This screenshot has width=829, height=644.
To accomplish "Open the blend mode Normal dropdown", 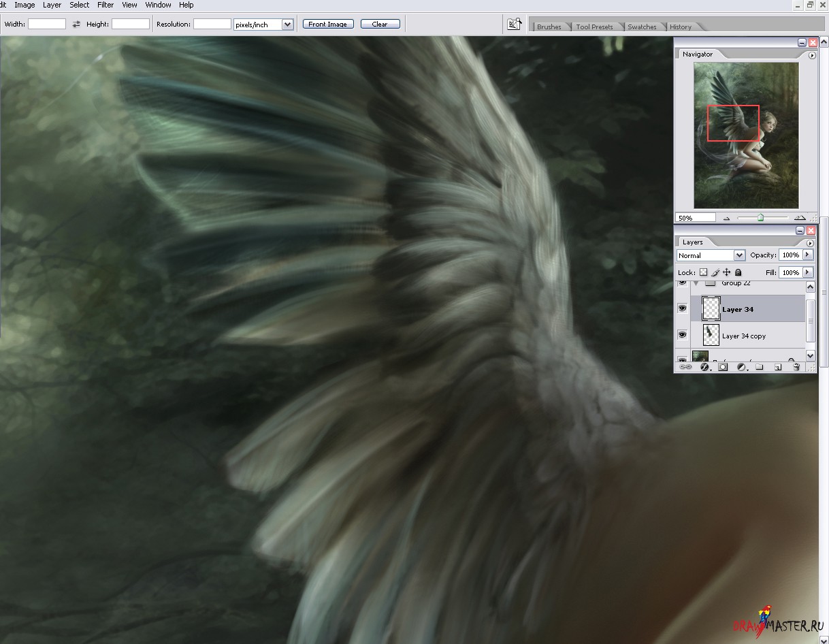I will click(711, 255).
